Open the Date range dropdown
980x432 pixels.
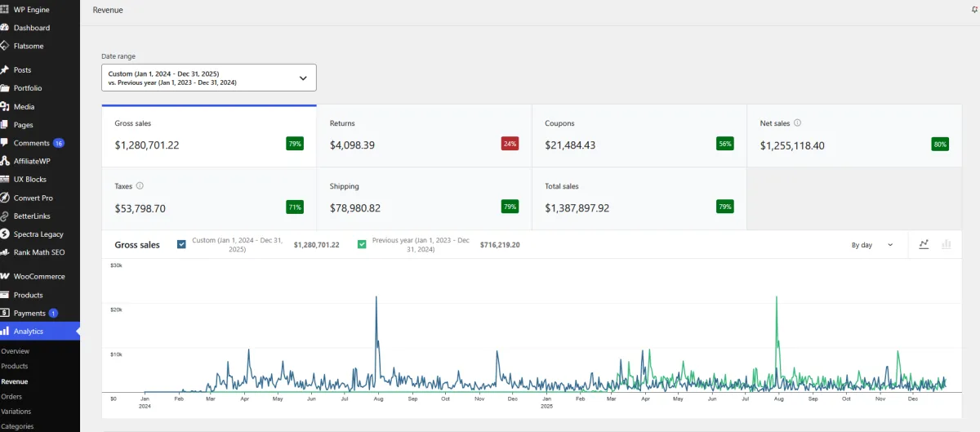coord(209,78)
